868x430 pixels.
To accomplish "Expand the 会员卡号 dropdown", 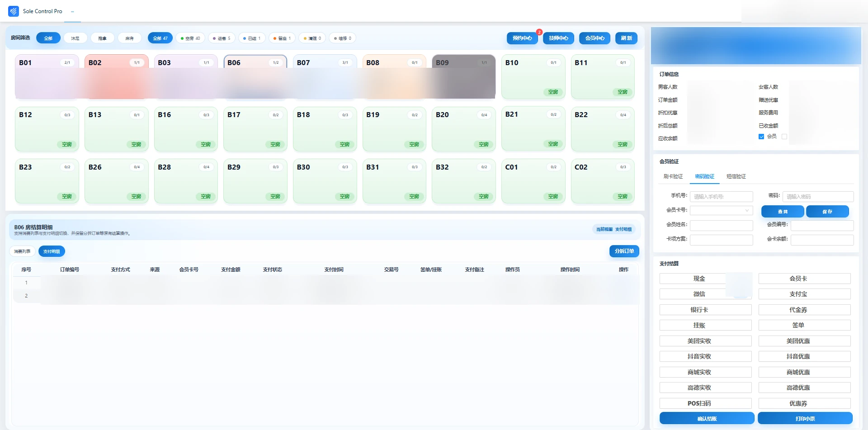I will point(722,210).
